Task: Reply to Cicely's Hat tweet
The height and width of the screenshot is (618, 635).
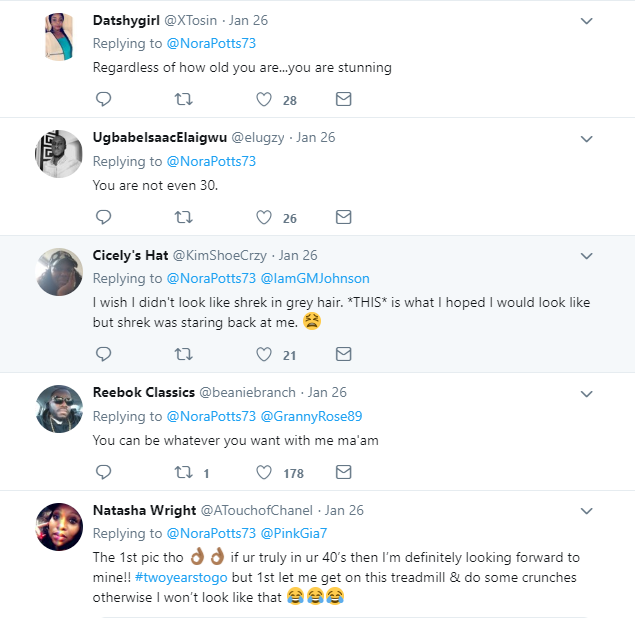Action: tap(103, 353)
